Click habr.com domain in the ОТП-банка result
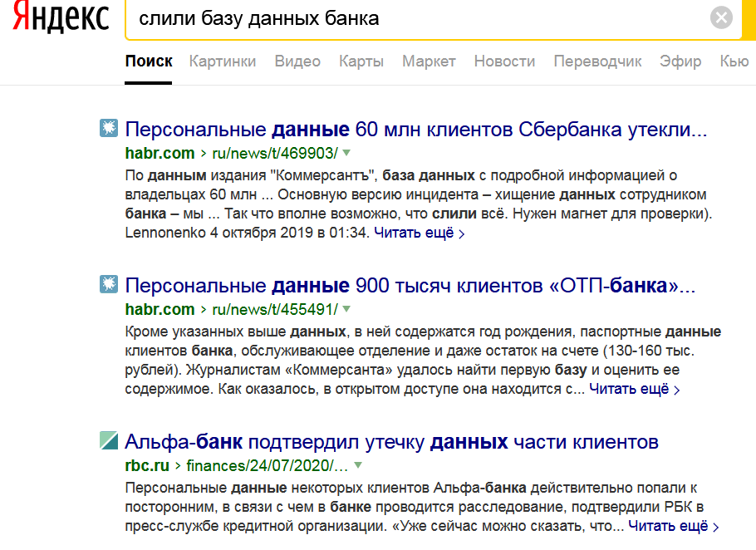 (160, 309)
